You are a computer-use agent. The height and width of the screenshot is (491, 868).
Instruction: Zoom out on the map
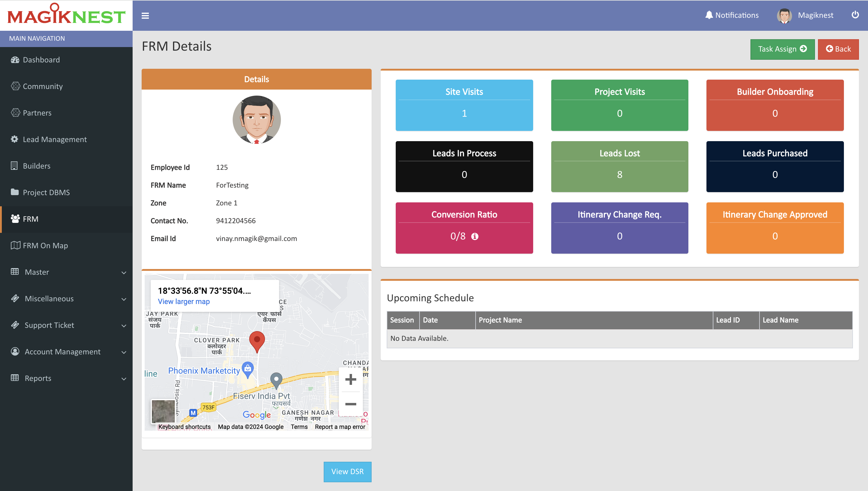click(x=351, y=404)
